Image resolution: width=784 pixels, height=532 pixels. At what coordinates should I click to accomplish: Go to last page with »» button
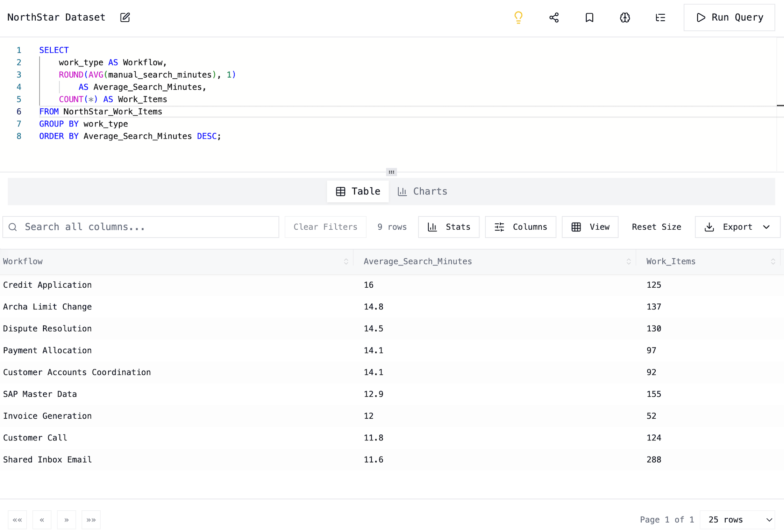coord(91,520)
